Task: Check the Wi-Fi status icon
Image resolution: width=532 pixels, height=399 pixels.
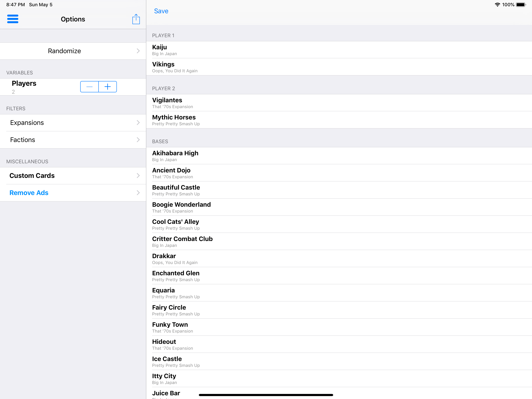Action: (x=497, y=4)
